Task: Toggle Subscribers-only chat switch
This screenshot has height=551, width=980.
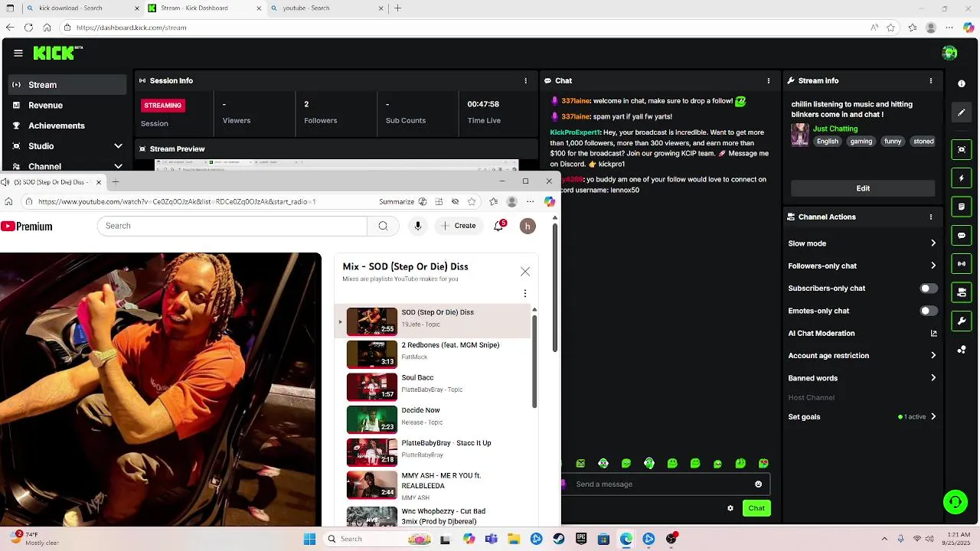Action: 928,289
